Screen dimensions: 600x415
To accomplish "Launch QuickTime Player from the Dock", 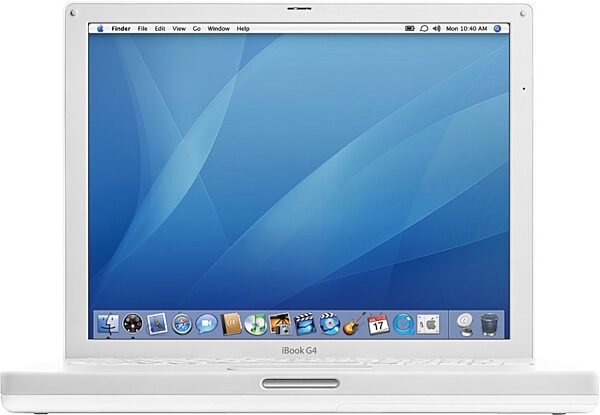I will click(403, 324).
